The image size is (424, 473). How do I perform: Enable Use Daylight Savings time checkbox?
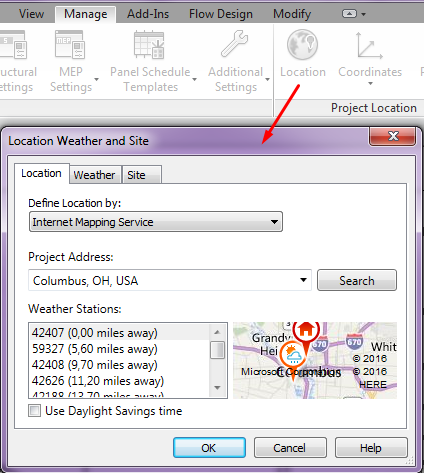click(35, 411)
